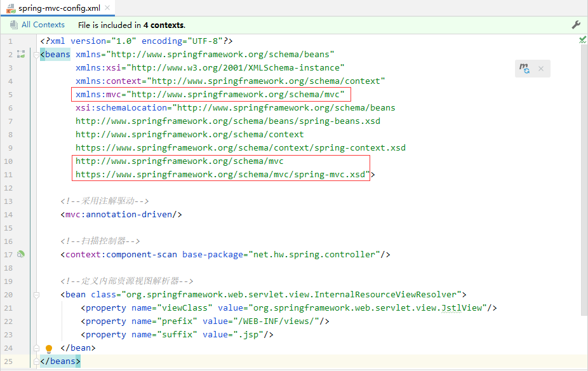
Task: Collapse the bean element fold on line 20
Action: click(x=36, y=295)
